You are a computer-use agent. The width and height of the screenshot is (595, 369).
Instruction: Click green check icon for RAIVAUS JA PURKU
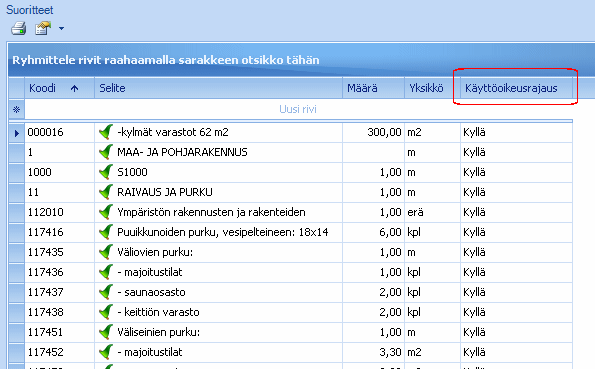[106, 192]
